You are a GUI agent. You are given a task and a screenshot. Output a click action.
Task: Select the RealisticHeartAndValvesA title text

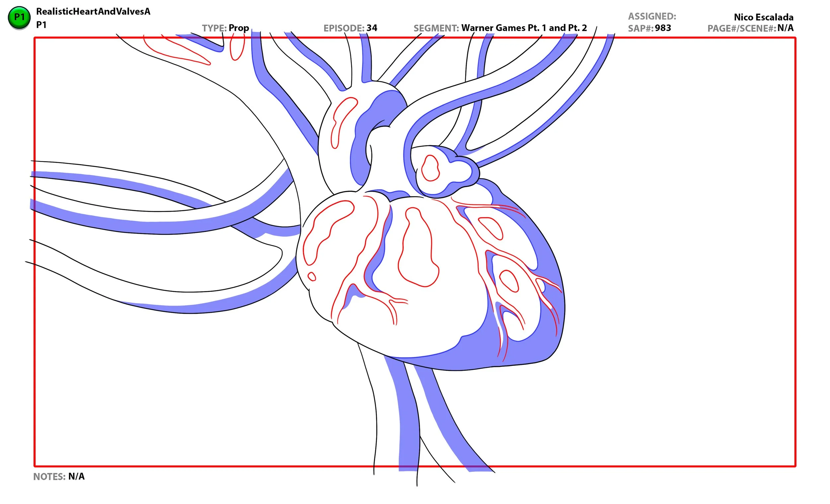(x=93, y=11)
